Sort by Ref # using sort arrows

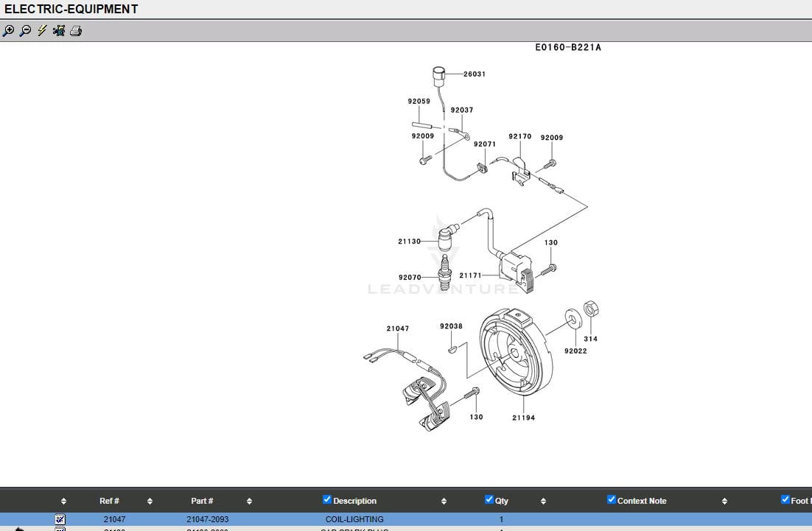[x=150, y=502]
